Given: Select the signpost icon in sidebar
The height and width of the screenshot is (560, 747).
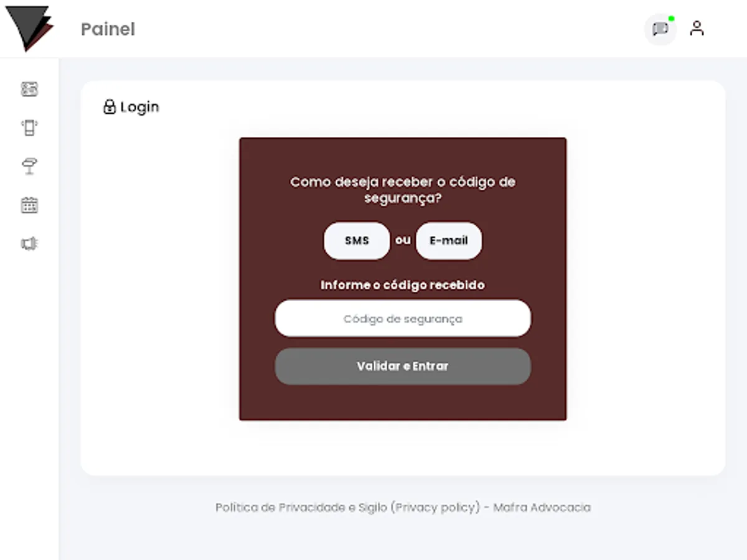Looking at the screenshot, I should [29, 166].
